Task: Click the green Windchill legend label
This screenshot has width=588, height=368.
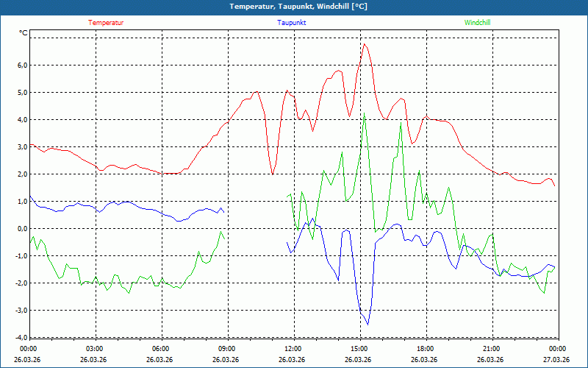Action: click(x=478, y=23)
